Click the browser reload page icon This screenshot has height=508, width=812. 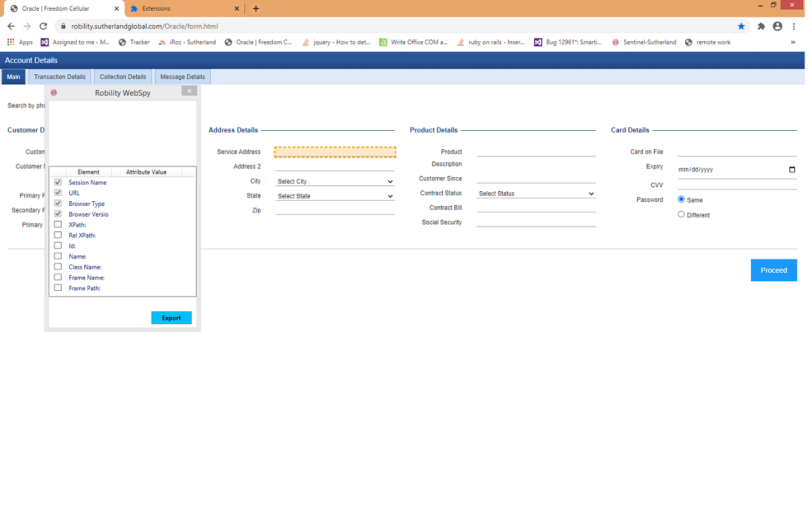(x=43, y=26)
